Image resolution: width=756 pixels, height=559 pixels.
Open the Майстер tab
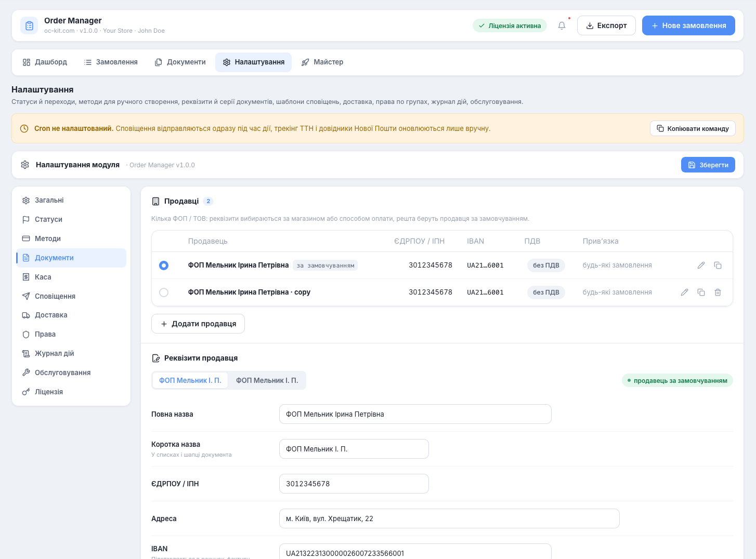(322, 62)
